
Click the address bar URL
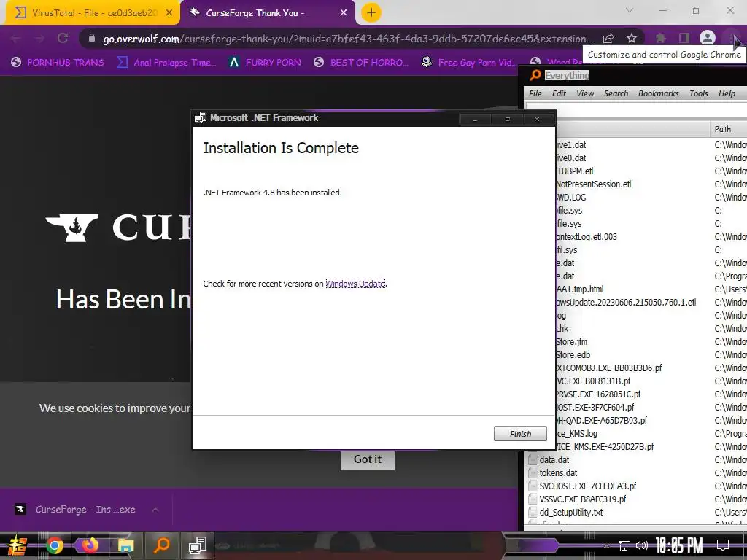348,39
